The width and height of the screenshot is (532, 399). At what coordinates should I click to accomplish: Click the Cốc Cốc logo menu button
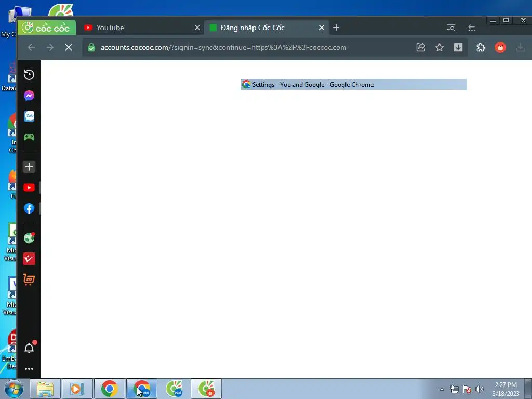(x=46, y=28)
